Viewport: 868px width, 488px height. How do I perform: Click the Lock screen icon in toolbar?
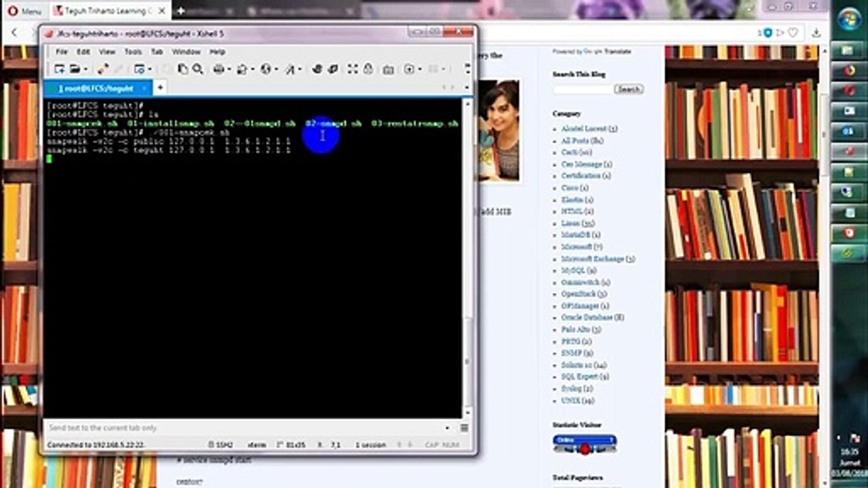pyautogui.click(x=368, y=69)
